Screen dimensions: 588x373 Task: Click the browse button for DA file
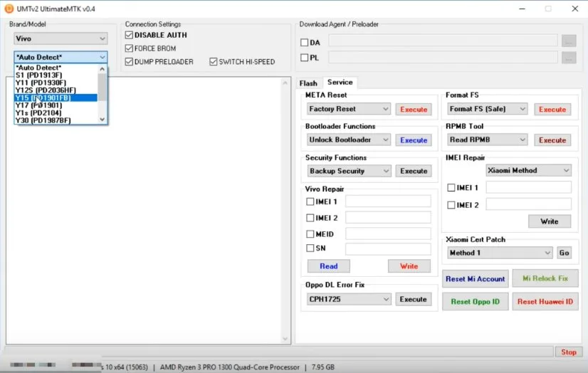568,41
